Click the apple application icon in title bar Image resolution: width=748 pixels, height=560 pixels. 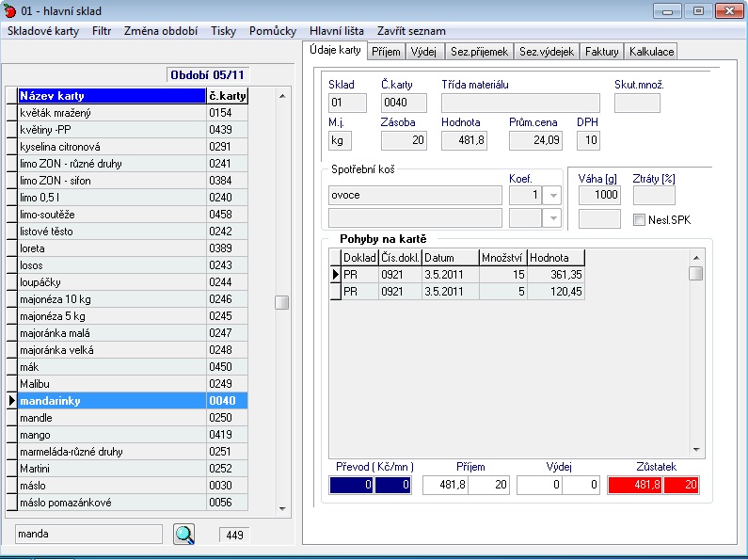[9, 10]
